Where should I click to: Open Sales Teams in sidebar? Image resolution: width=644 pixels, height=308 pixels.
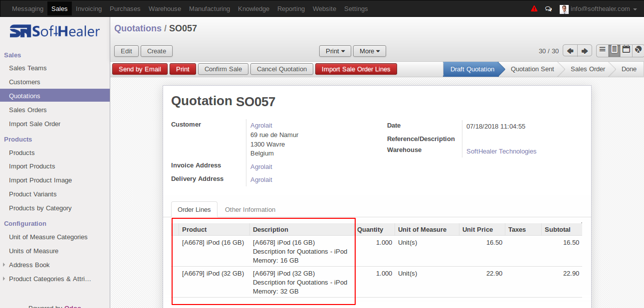coord(28,68)
